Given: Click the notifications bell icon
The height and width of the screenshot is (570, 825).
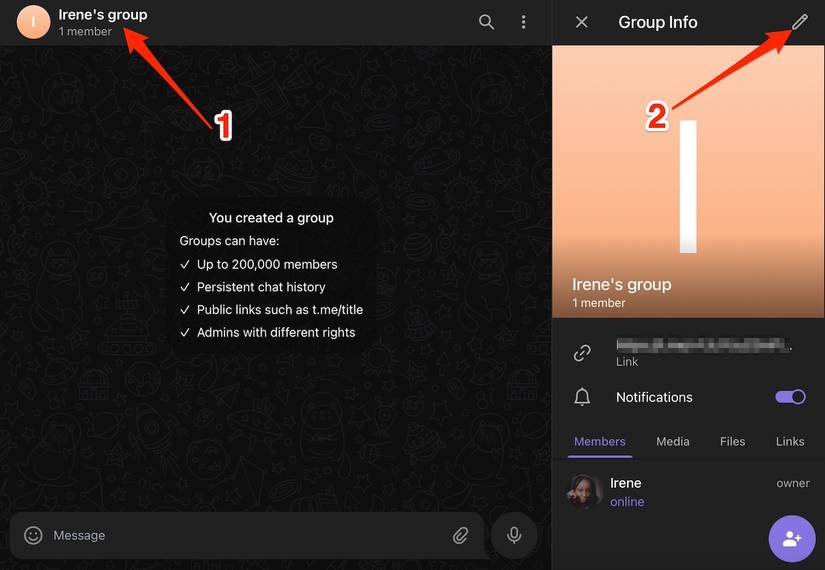Looking at the screenshot, I should click(582, 397).
